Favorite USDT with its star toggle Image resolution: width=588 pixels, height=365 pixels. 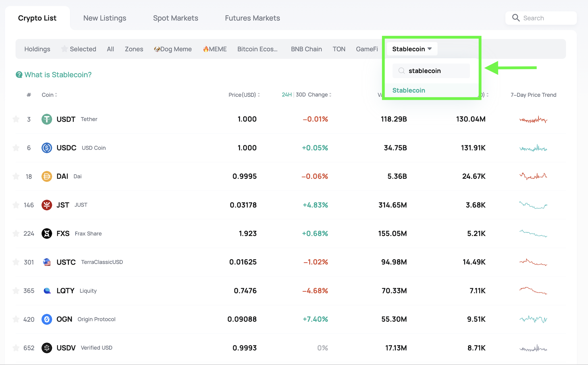16,119
